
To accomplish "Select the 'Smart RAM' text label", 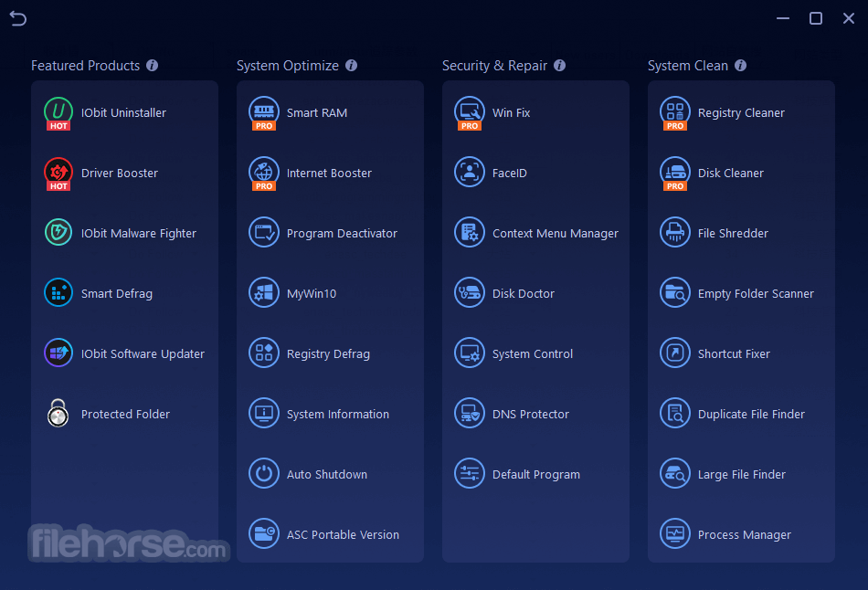I will point(317,113).
